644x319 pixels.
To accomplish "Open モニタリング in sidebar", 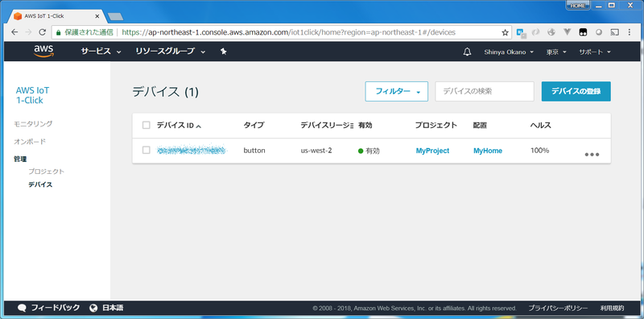I will pyautogui.click(x=33, y=124).
